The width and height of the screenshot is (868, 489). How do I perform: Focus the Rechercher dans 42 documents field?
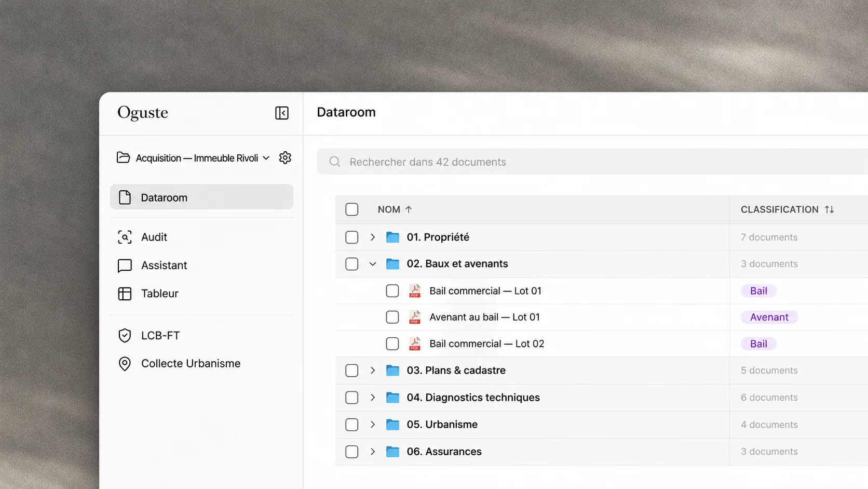pyautogui.click(x=592, y=162)
